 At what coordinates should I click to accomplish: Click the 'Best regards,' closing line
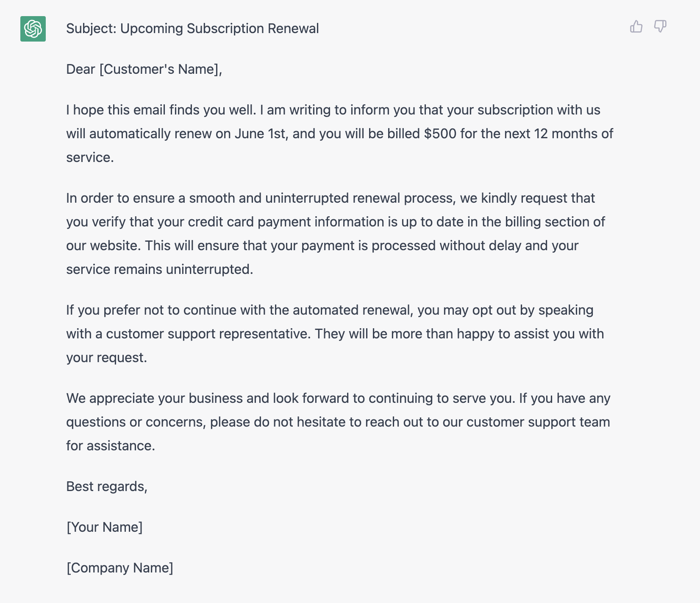(107, 486)
